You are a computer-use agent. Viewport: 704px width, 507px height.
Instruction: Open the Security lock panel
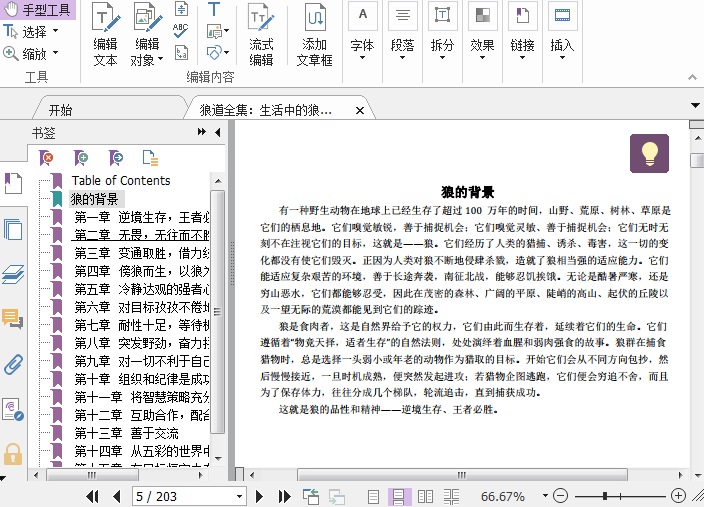click(x=13, y=453)
